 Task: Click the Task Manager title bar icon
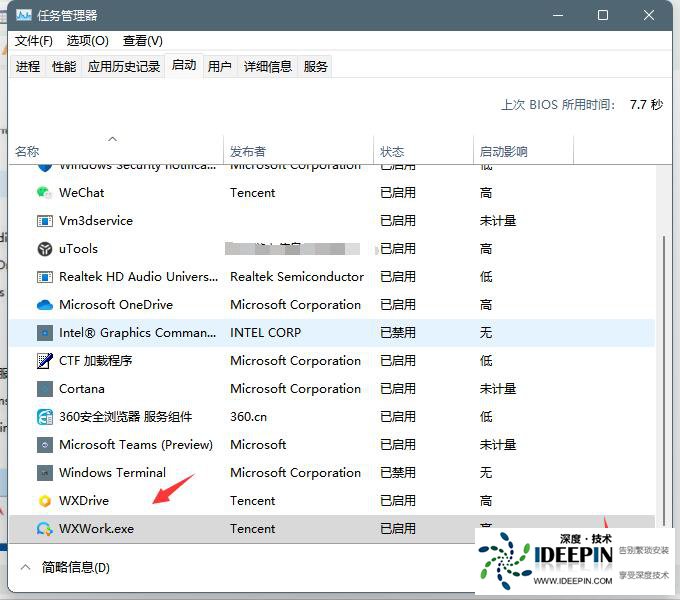click(23, 16)
